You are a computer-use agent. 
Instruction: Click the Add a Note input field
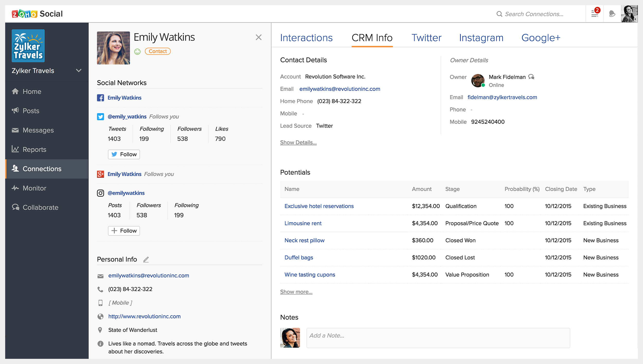coord(438,338)
